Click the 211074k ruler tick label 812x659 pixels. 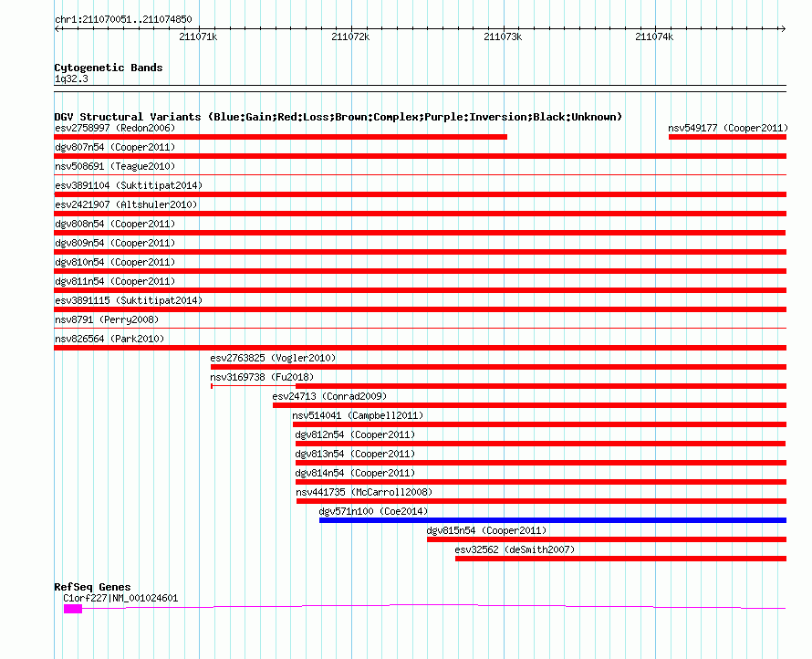coord(654,37)
